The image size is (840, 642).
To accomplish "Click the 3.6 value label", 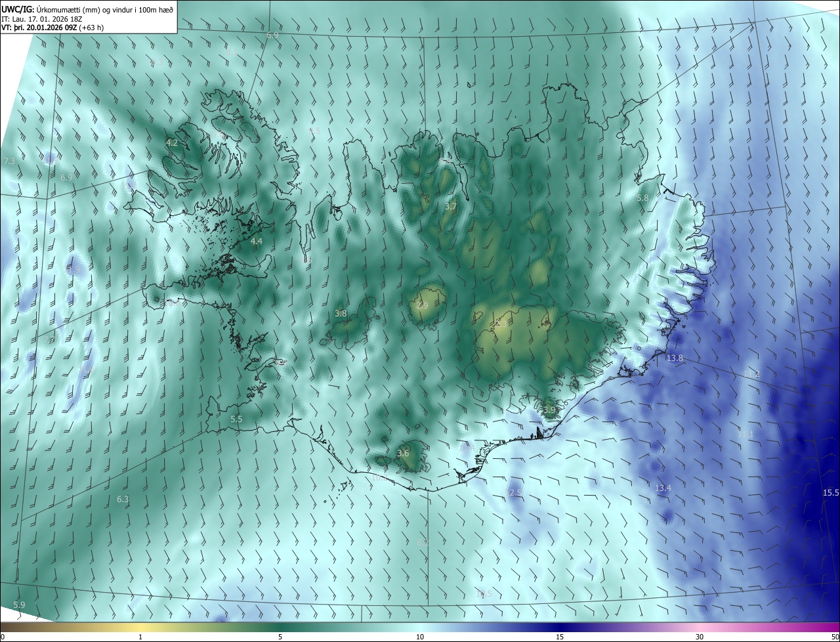I will pyautogui.click(x=404, y=453).
